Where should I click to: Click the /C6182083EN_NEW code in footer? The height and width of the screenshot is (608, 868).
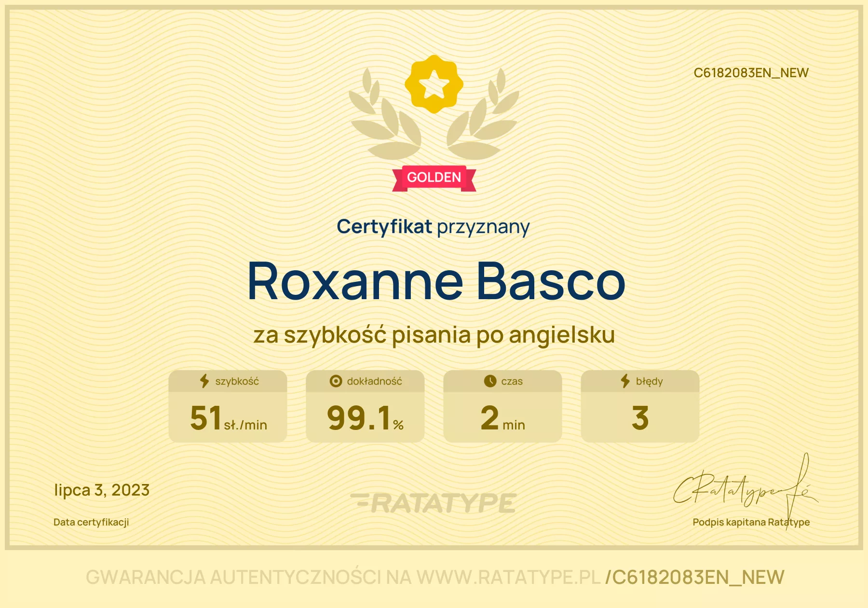click(695, 577)
